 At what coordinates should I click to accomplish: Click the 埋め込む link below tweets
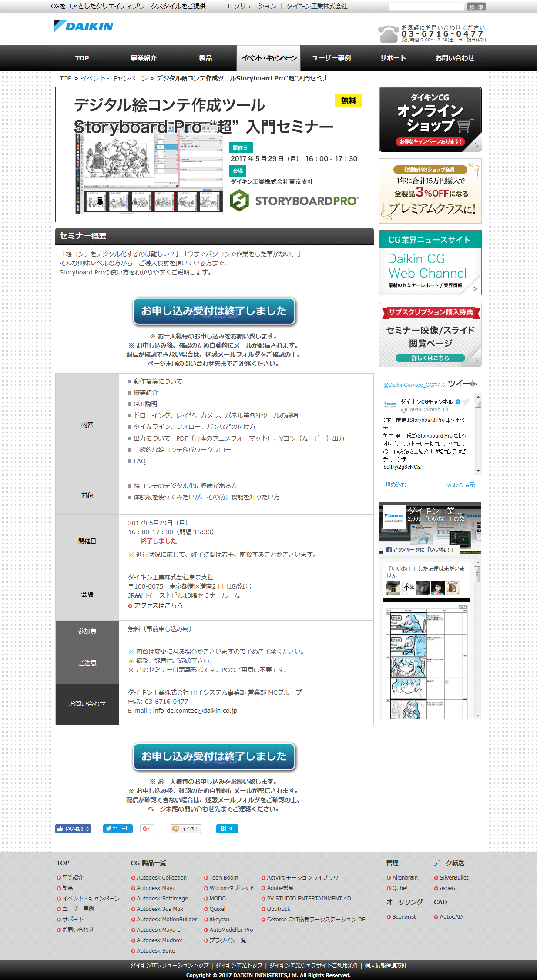point(396,485)
